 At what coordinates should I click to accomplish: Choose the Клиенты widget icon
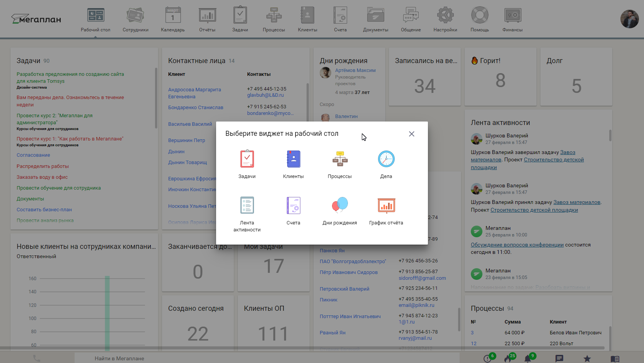point(293,159)
